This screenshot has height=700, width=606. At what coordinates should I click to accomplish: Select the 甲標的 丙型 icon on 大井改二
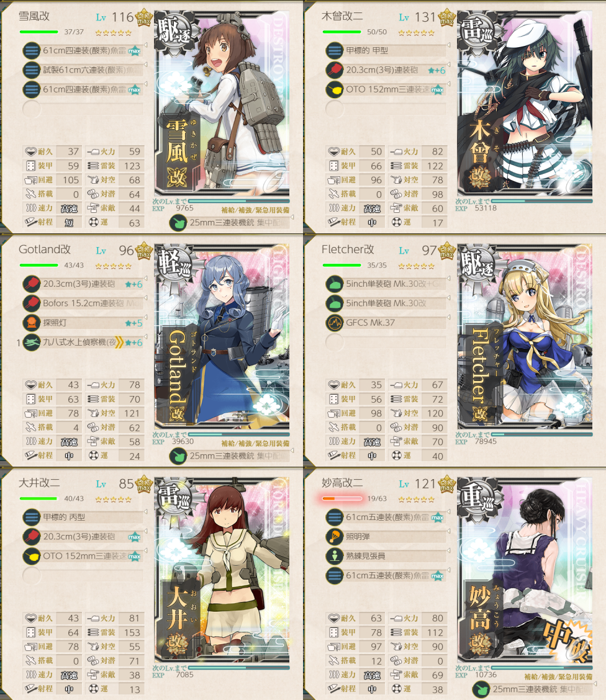pos(31,517)
